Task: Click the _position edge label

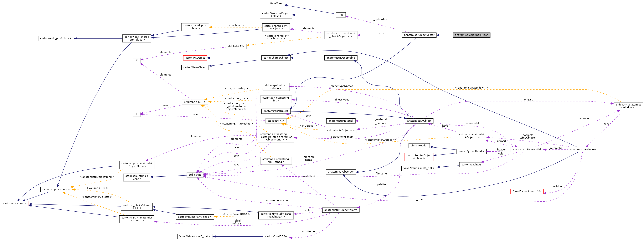Action: point(556,187)
